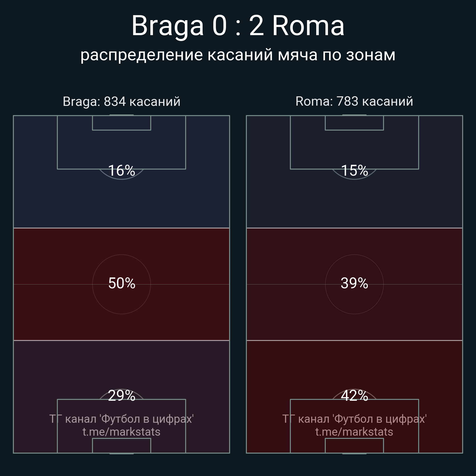Open the t.me/markstats link on Braga pitch
Viewport: 476px width, 476px height.
[x=121, y=432]
